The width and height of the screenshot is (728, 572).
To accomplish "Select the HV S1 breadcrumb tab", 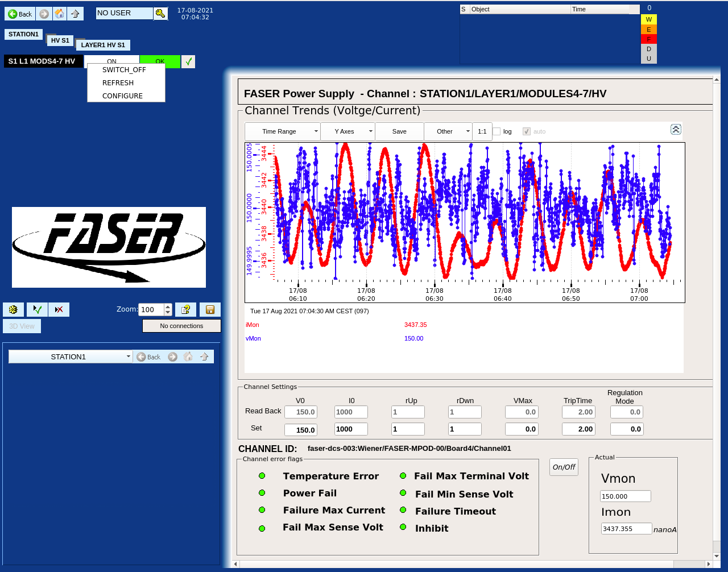I will point(60,40).
